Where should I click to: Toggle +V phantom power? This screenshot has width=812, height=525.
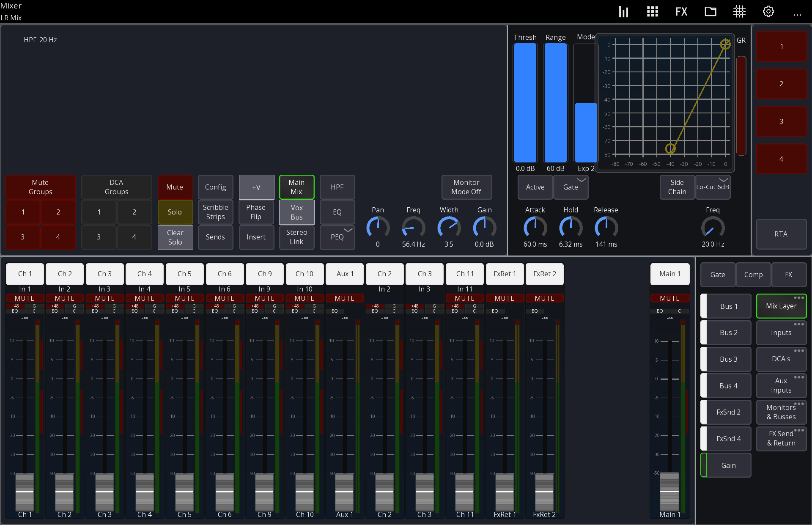256,187
